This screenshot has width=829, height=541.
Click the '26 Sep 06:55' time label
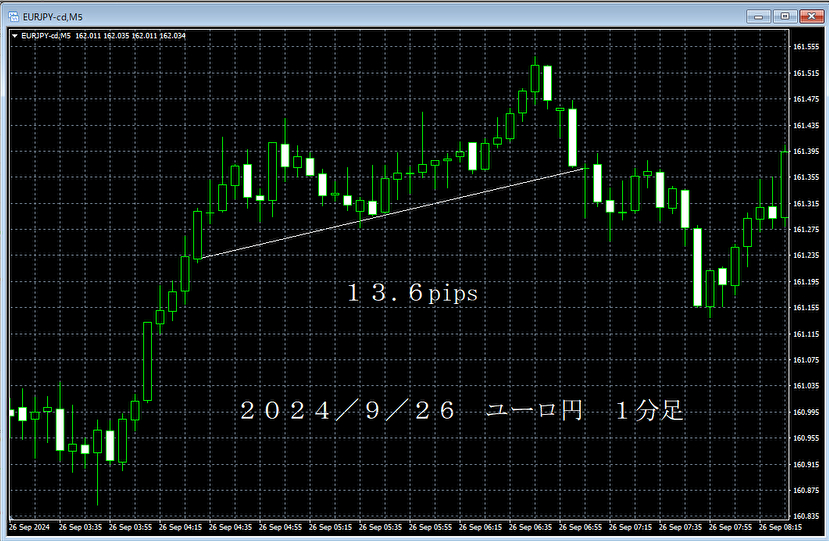point(580,527)
